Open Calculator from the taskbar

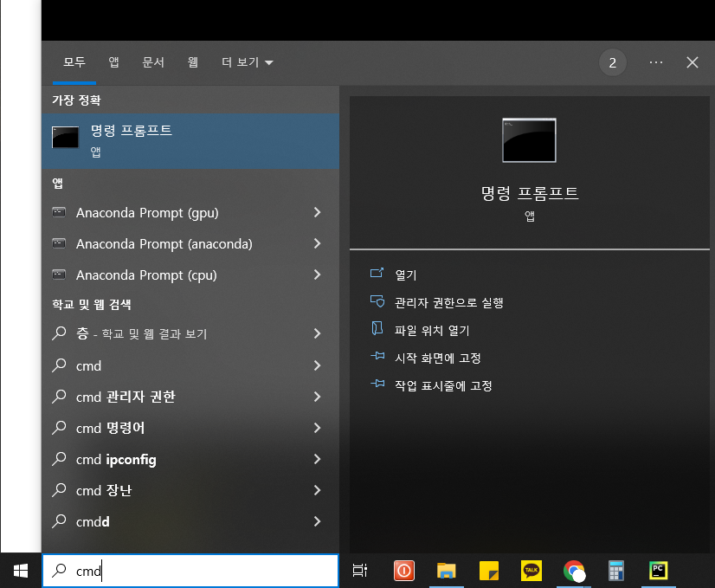616,571
